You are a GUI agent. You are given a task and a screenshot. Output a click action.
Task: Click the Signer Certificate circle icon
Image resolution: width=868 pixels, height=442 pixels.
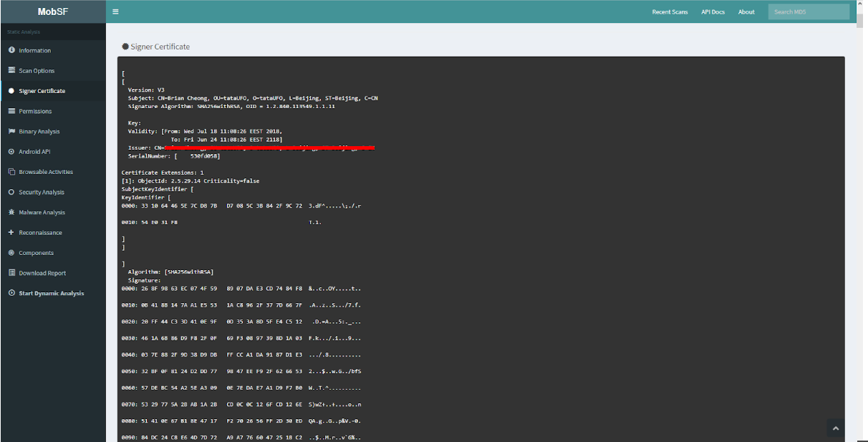pos(11,91)
